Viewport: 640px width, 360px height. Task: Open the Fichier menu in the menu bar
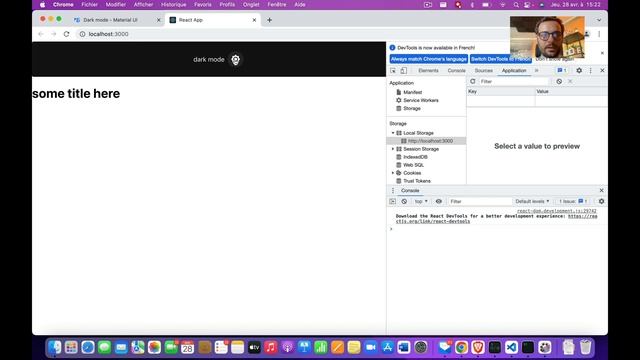pyautogui.click(x=89, y=4)
